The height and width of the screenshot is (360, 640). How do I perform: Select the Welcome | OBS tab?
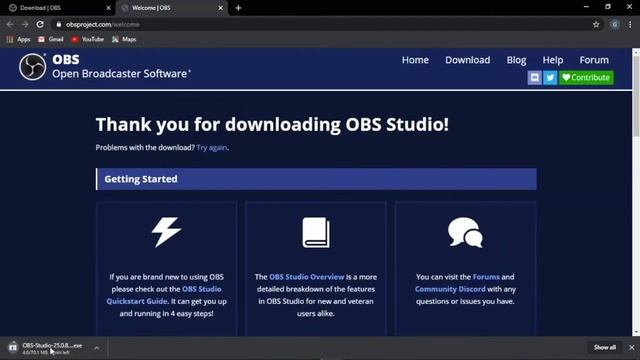[x=171, y=8]
